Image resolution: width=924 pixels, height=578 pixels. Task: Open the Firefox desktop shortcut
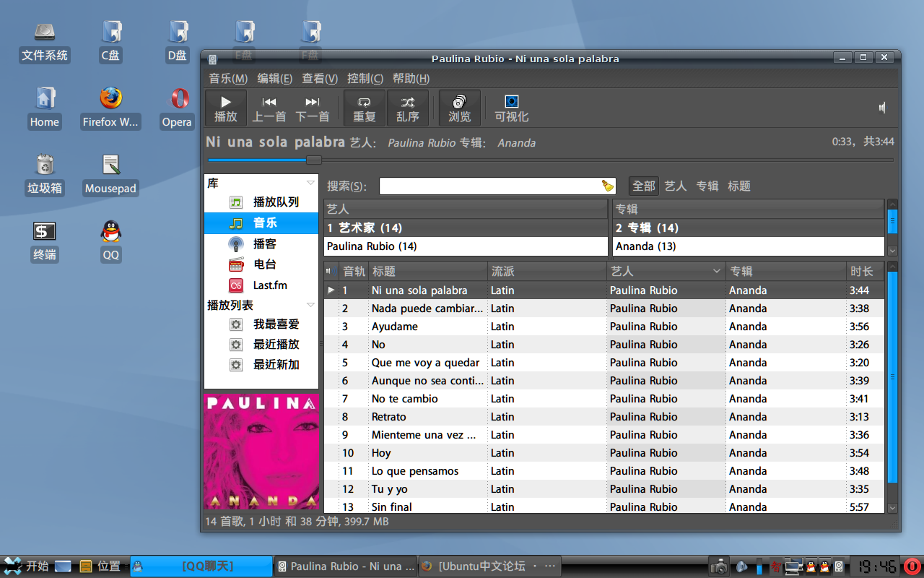pos(110,109)
